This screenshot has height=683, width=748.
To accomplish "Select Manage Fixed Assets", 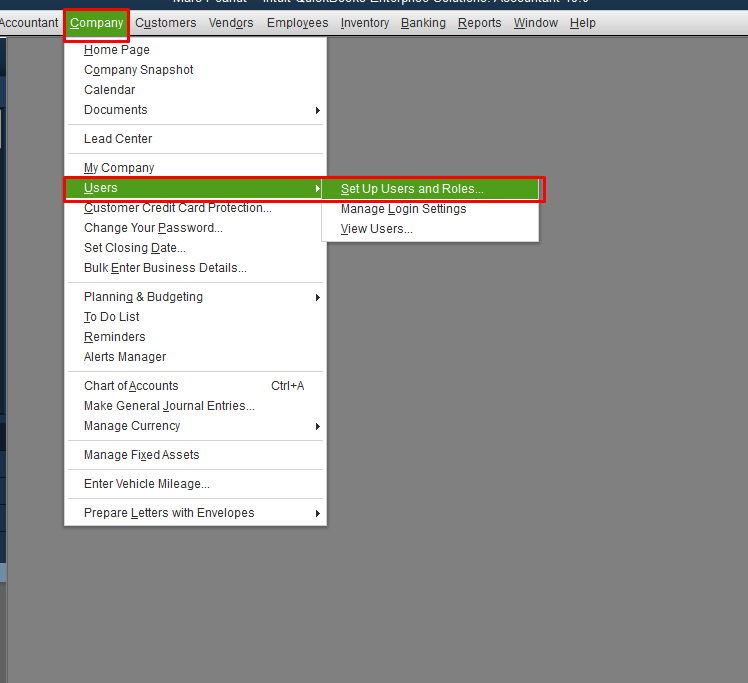I will point(195,455).
